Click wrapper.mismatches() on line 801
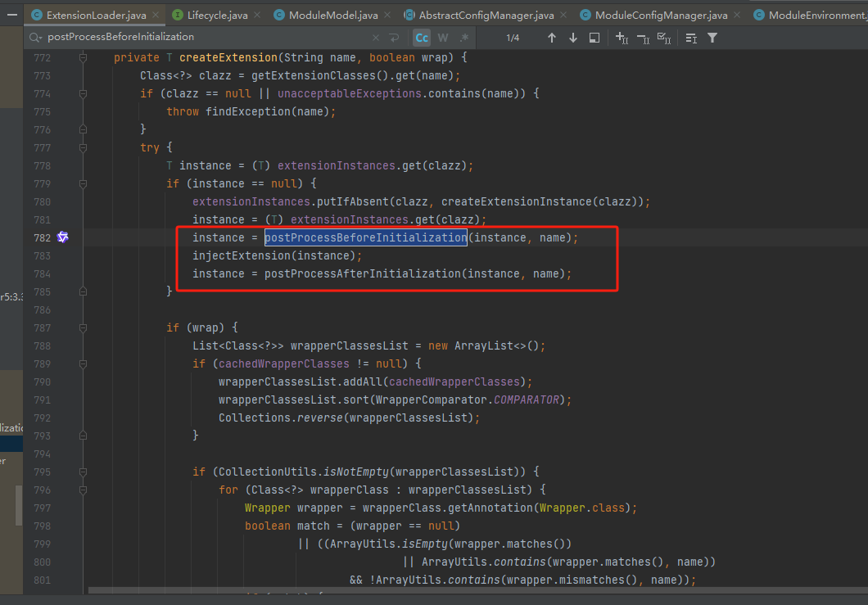The height and width of the screenshot is (605, 868). click(570, 580)
